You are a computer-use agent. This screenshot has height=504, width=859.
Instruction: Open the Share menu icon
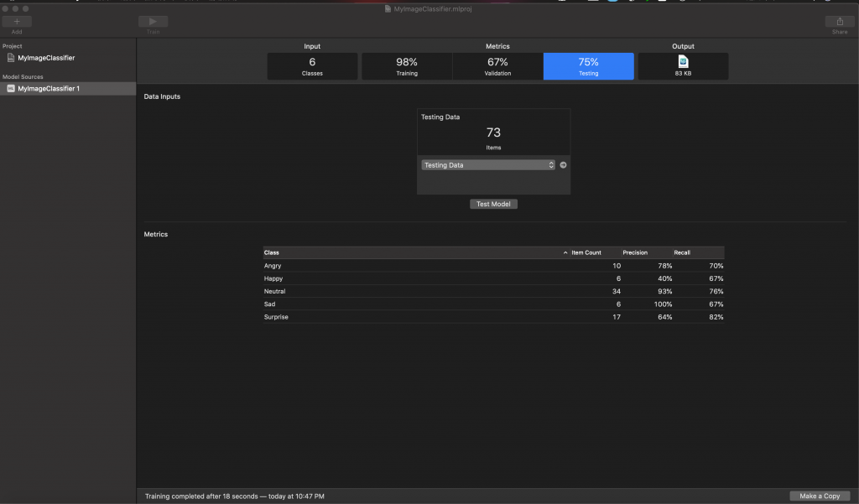(x=839, y=21)
